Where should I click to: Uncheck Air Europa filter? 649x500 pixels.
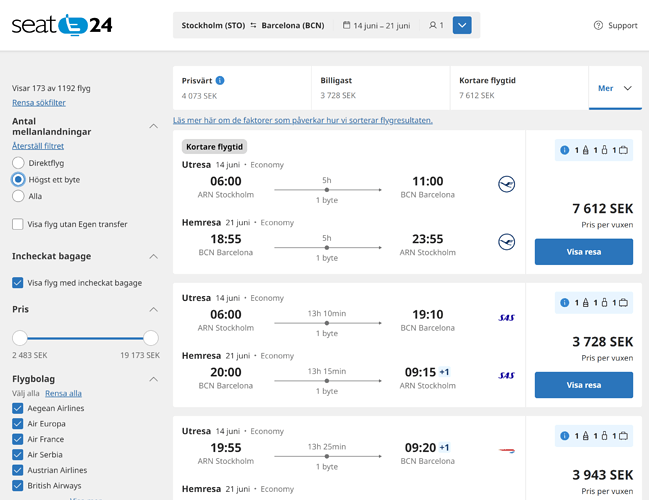[x=17, y=423]
